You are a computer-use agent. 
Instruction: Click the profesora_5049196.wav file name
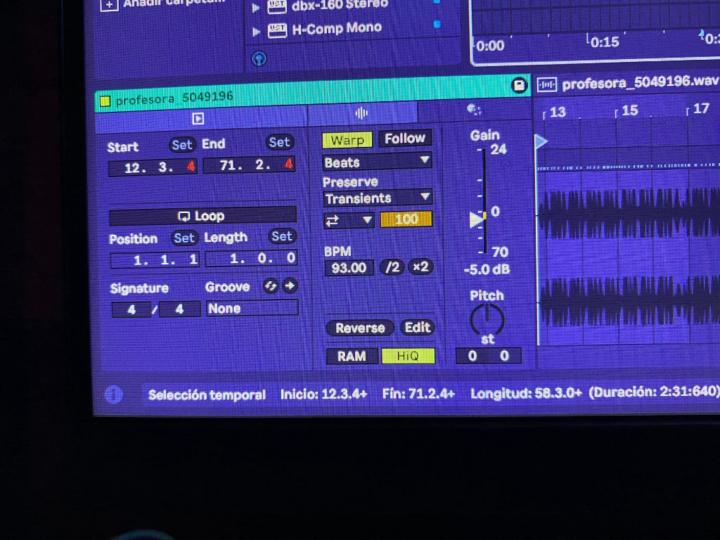641,83
